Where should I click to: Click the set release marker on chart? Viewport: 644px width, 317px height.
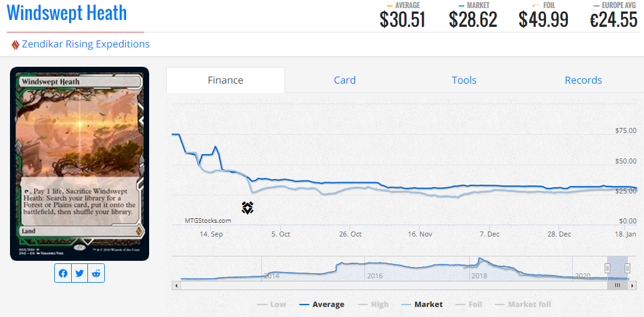pyautogui.click(x=248, y=208)
